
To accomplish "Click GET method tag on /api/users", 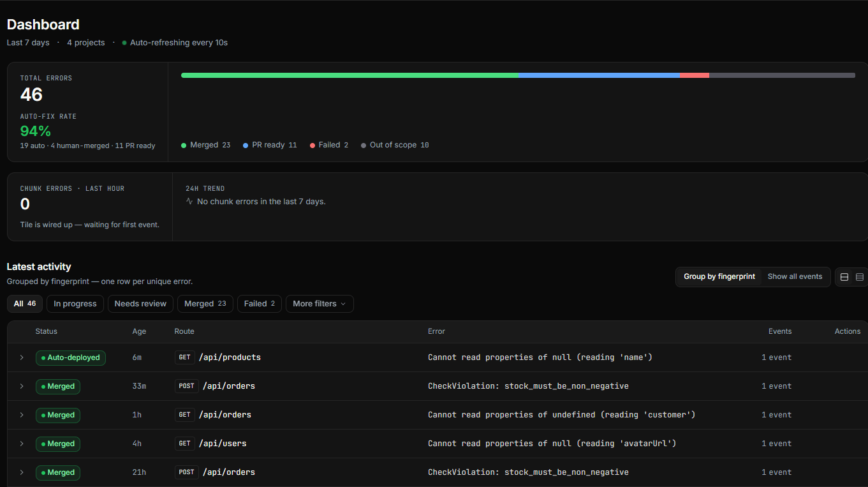I will (185, 444).
